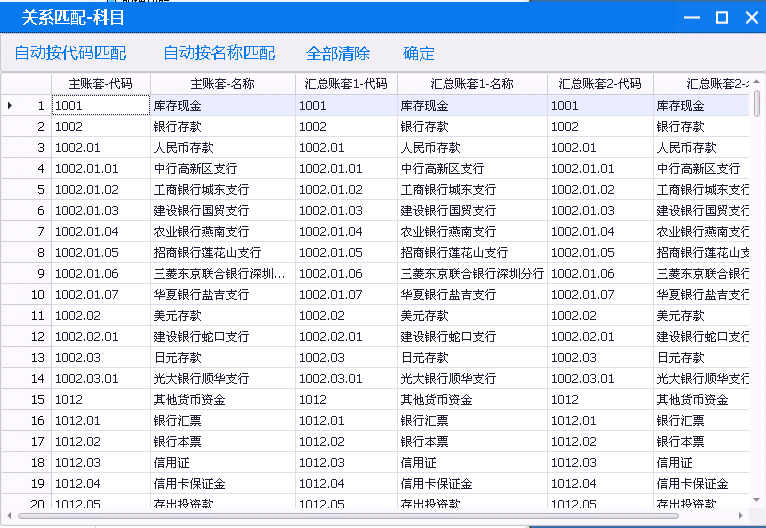Click 汇总账套2 code cell 1002.01.05
The height and width of the screenshot is (528, 766).
coord(600,253)
